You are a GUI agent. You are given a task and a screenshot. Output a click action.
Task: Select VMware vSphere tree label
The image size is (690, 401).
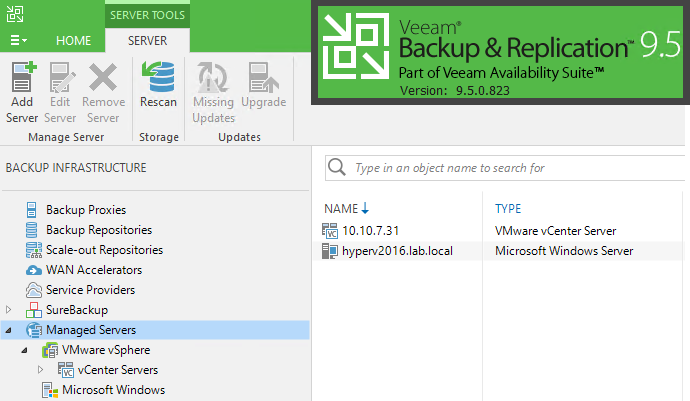pos(106,350)
